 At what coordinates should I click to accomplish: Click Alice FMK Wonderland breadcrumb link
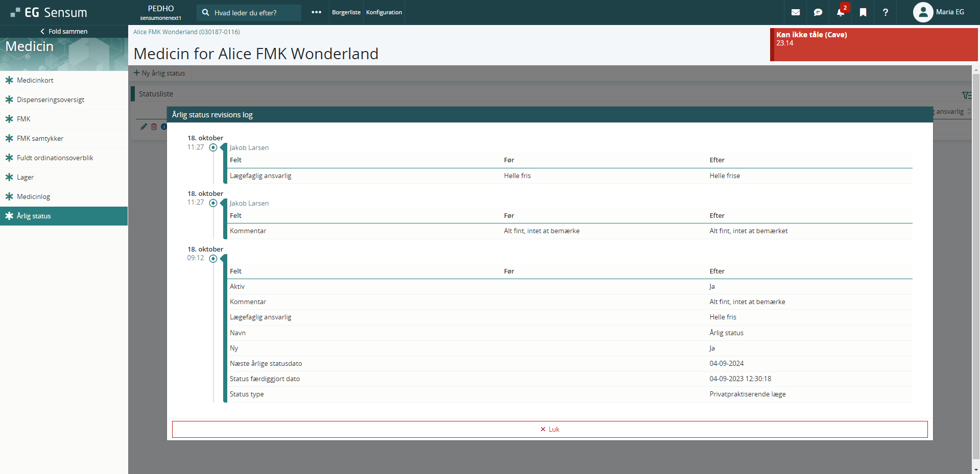click(x=186, y=32)
